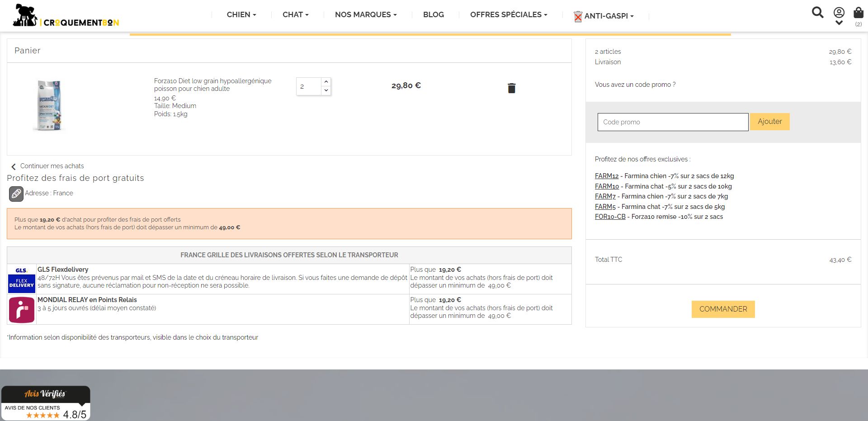868x421 pixels.
Task: Click 'GLS Flexdelivery' carrier name
Action: point(63,270)
